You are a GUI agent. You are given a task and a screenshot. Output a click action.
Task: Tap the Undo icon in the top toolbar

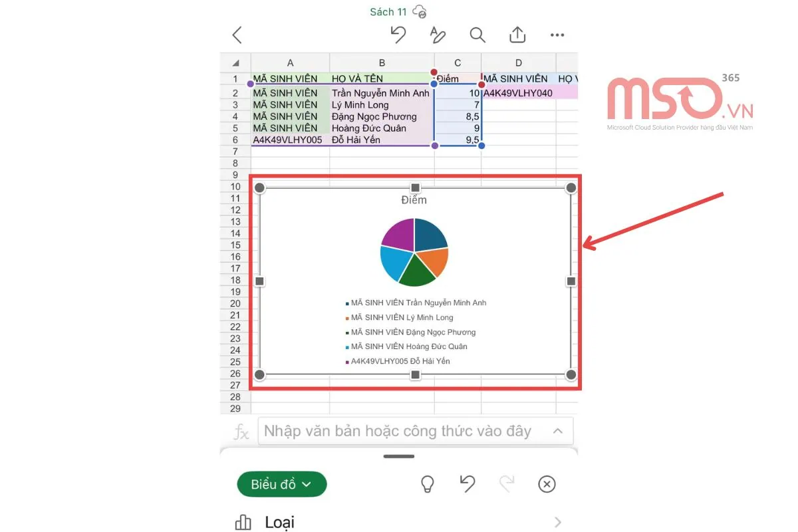click(x=398, y=35)
